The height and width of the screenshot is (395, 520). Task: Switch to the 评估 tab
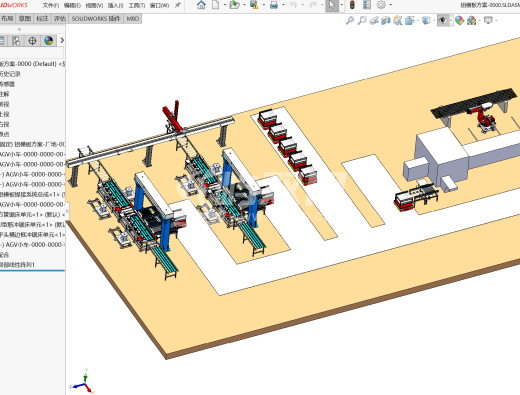click(60, 19)
